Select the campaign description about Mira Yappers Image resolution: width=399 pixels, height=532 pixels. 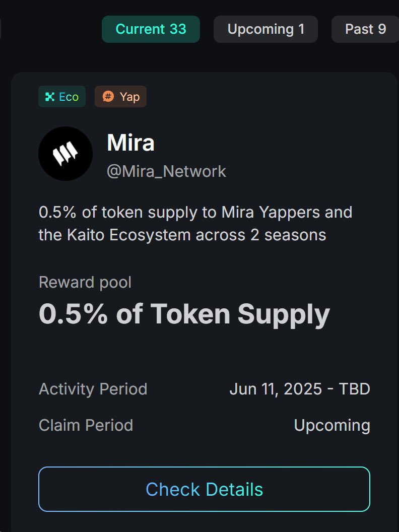[x=195, y=224]
